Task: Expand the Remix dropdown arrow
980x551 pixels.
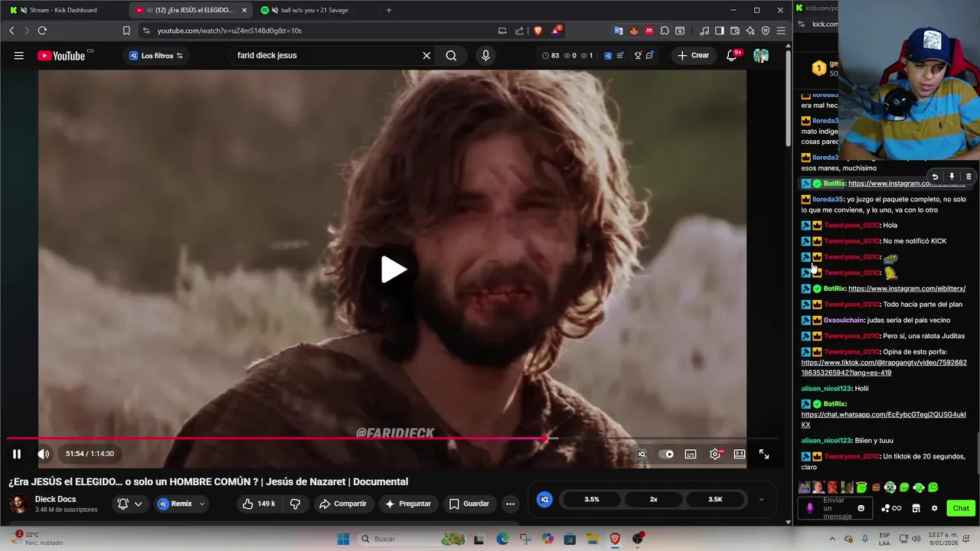Action: [x=202, y=504]
